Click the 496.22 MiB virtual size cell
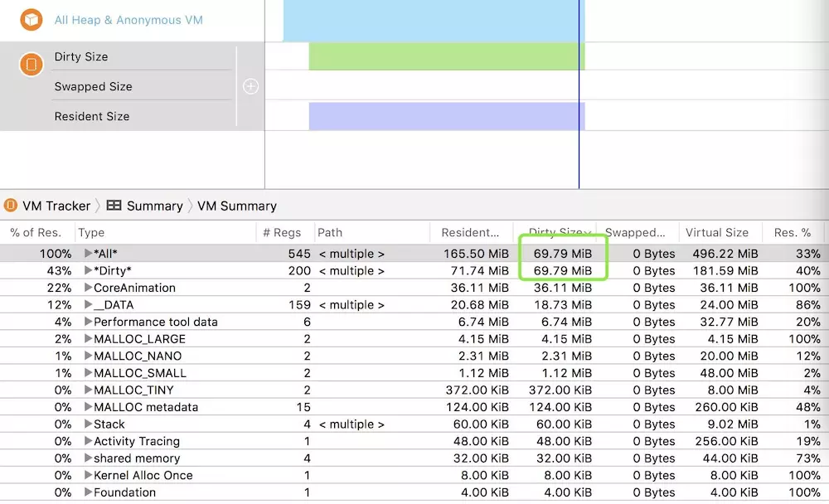The height and width of the screenshot is (504, 829). (725, 254)
